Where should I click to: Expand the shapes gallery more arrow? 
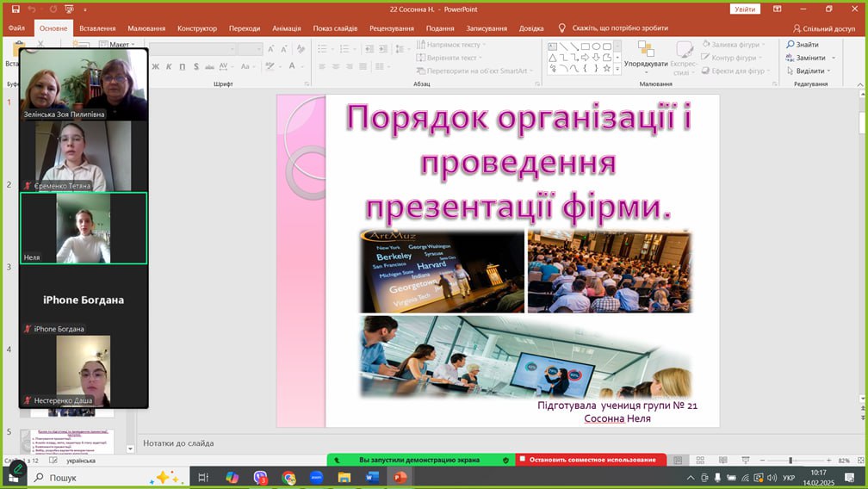[x=617, y=69]
